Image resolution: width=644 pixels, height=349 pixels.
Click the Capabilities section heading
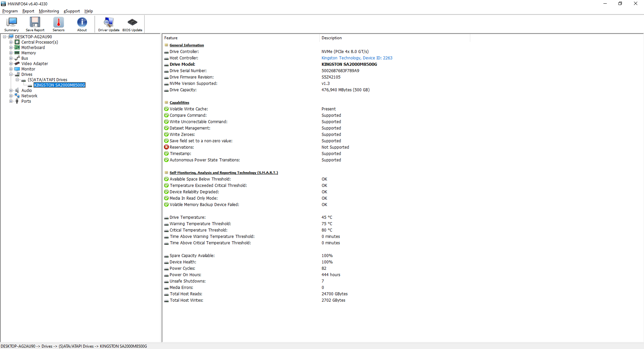(179, 103)
